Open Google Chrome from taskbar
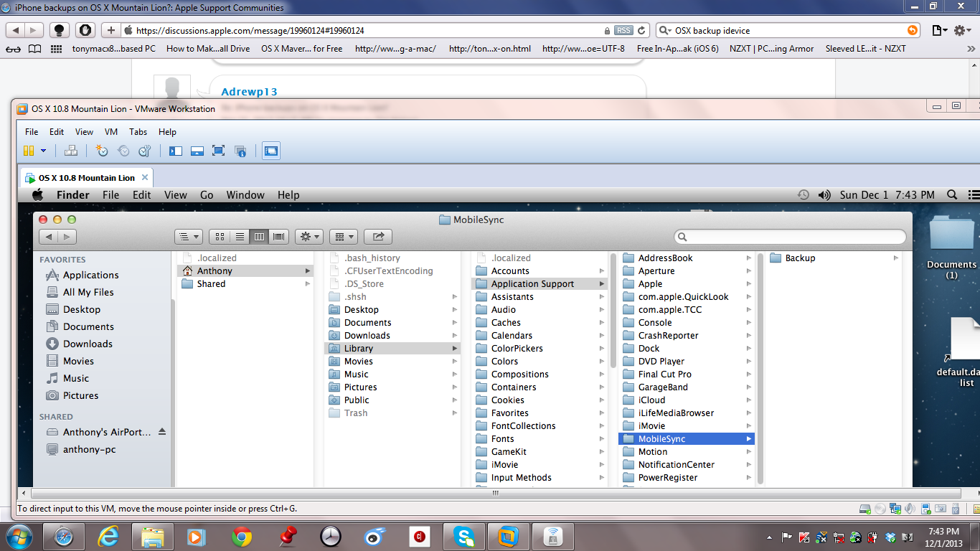 click(241, 536)
